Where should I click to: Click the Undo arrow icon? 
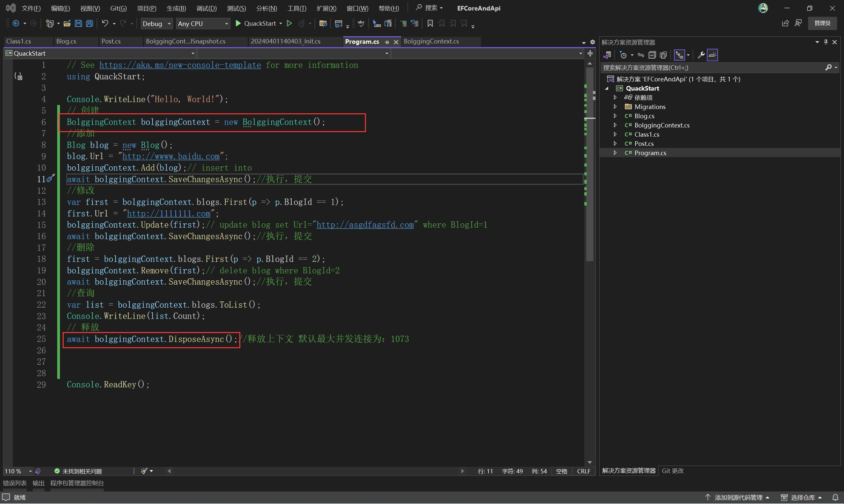(x=105, y=23)
